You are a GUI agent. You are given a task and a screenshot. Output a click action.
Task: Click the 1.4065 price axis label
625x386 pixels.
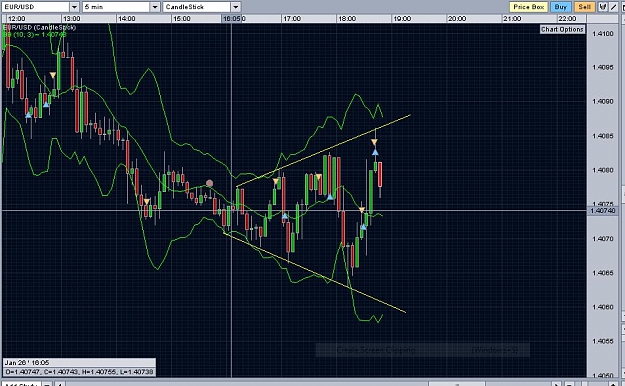click(603, 273)
